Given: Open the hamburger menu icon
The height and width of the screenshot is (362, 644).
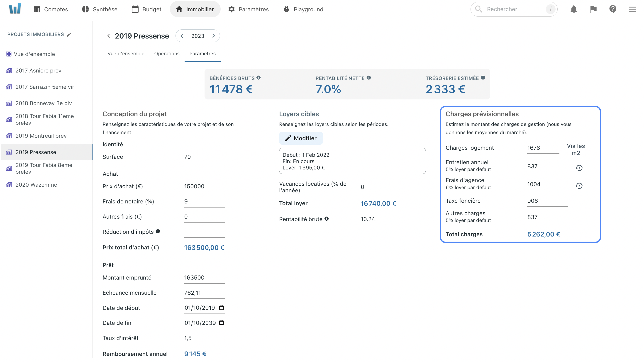Looking at the screenshot, I should [632, 9].
